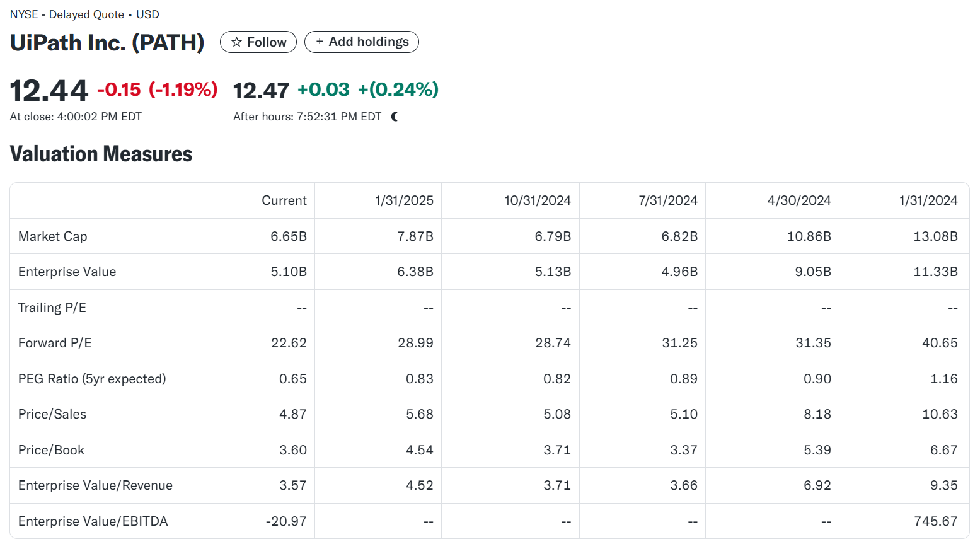
Task: Click Forward P/E value 22.62
Action: tap(289, 343)
